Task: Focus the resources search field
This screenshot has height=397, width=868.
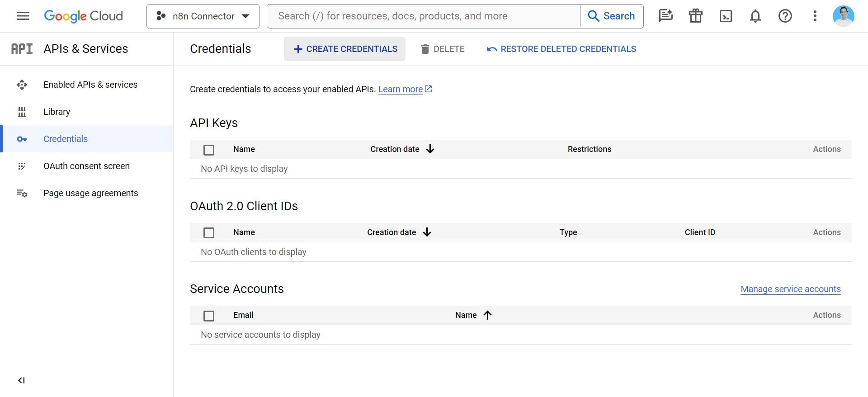Action: click(x=424, y=16)
